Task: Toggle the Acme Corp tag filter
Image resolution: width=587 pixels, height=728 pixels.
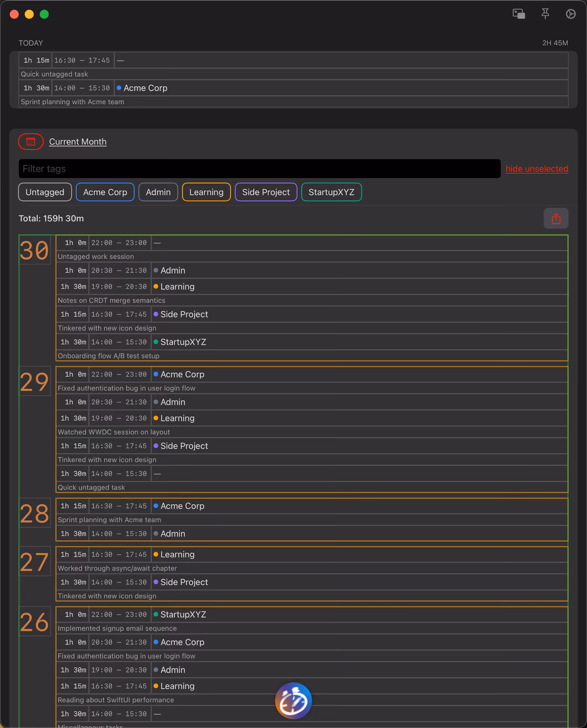Action: 105,192
